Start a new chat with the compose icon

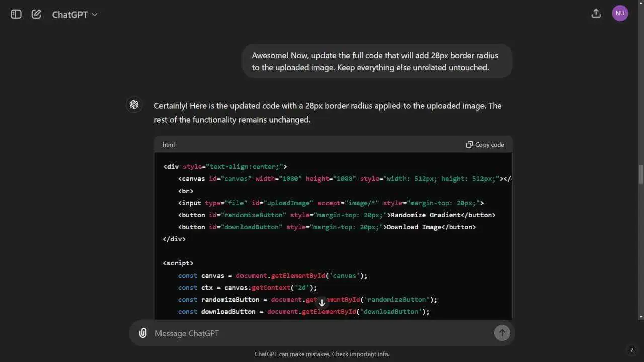(x=36, y=14)
